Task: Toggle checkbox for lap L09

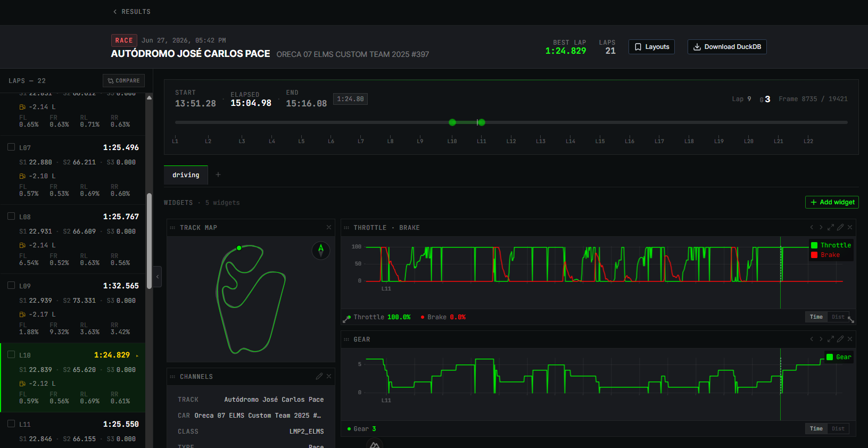Action: [11, 285]
